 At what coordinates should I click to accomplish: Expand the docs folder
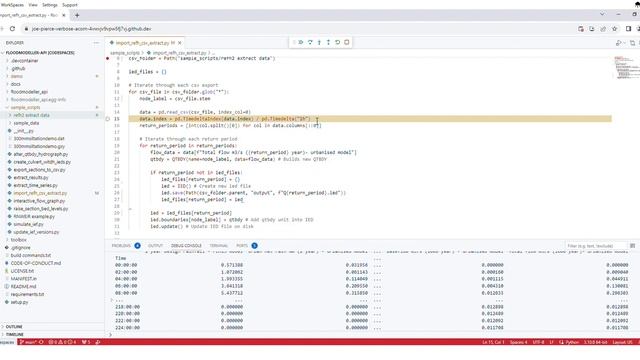[16, 84]
